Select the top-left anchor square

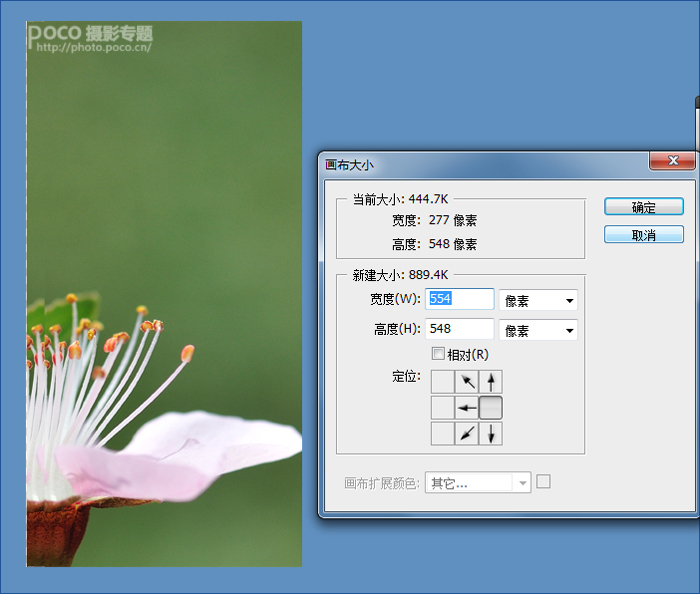[442, 382]
